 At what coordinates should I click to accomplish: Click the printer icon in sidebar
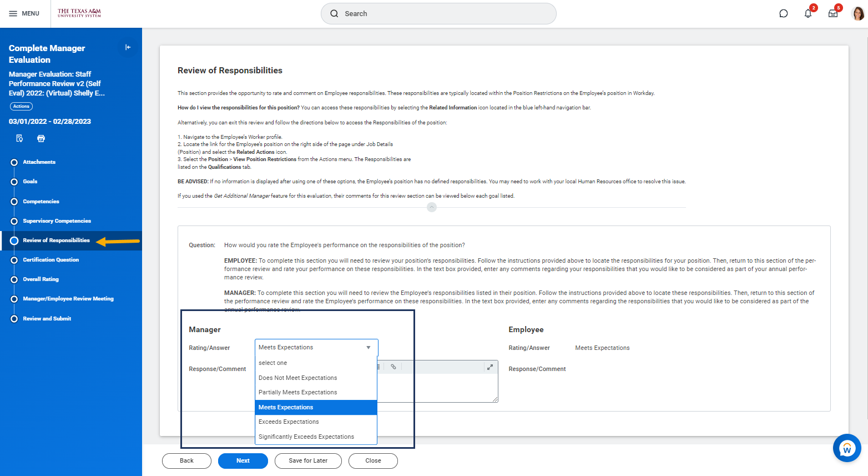point(41,138)
